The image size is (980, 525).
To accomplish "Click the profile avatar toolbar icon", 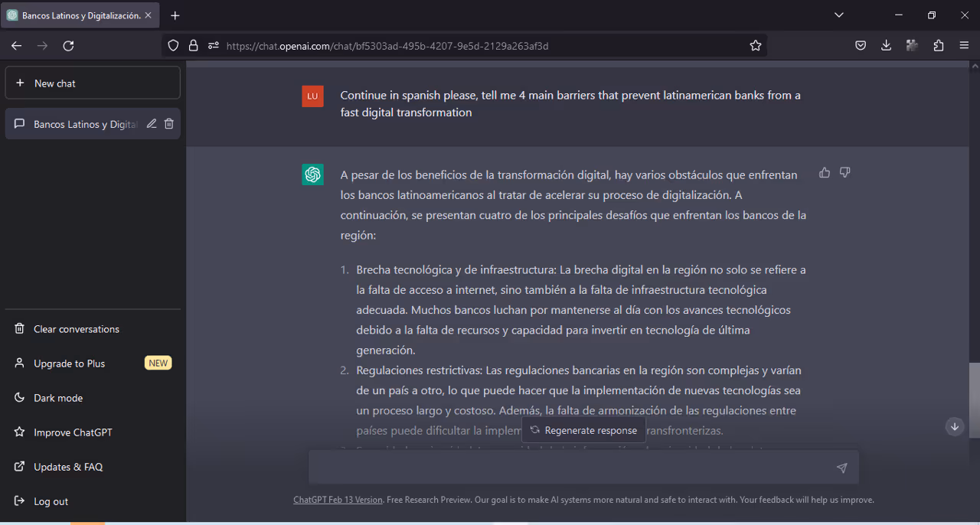I will (912, 46).
